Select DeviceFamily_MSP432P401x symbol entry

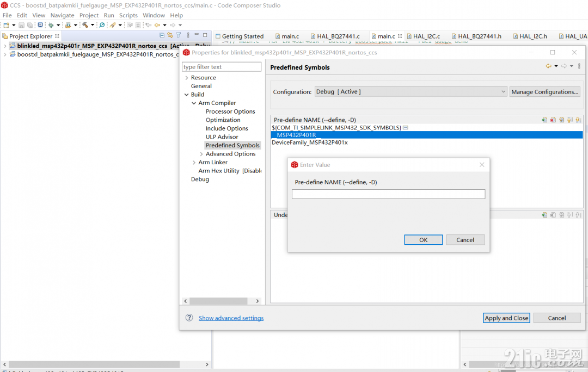310,142
